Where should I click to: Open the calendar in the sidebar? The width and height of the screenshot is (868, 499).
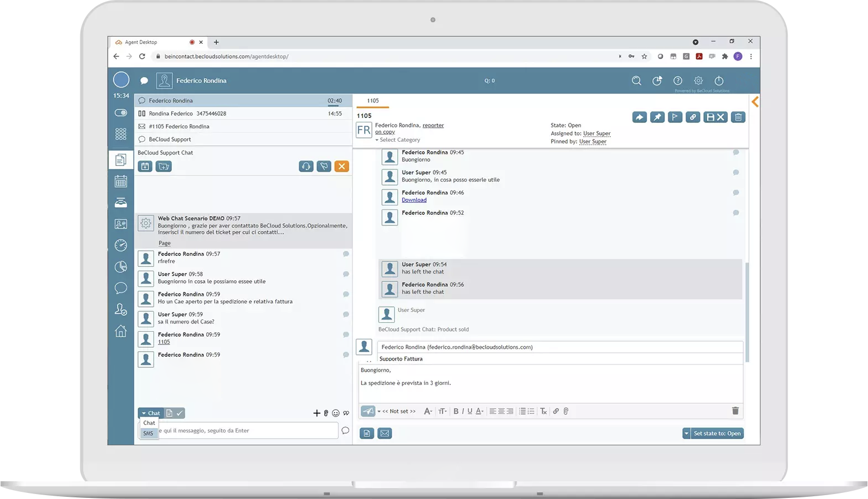pyautogui.click(x=121, y=181)
